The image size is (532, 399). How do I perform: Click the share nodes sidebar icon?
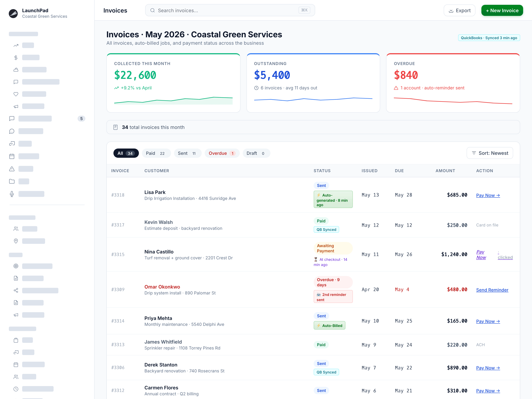(16, 291)
